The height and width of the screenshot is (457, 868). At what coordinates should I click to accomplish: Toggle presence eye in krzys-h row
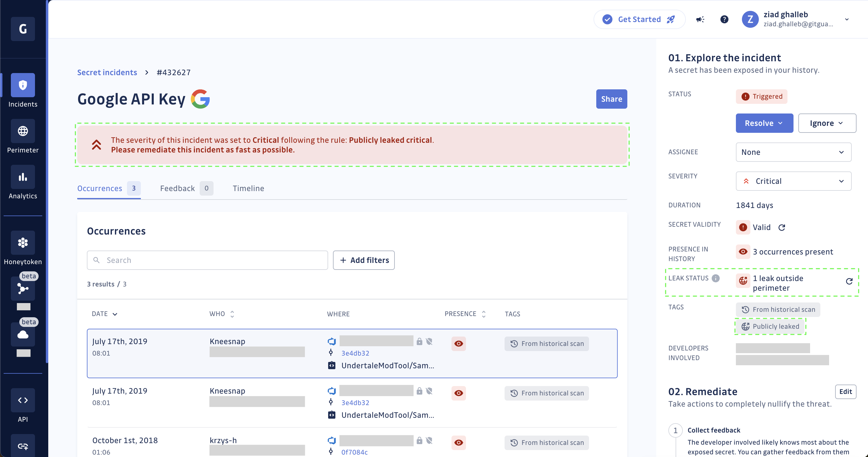click(x=458, y=443)
